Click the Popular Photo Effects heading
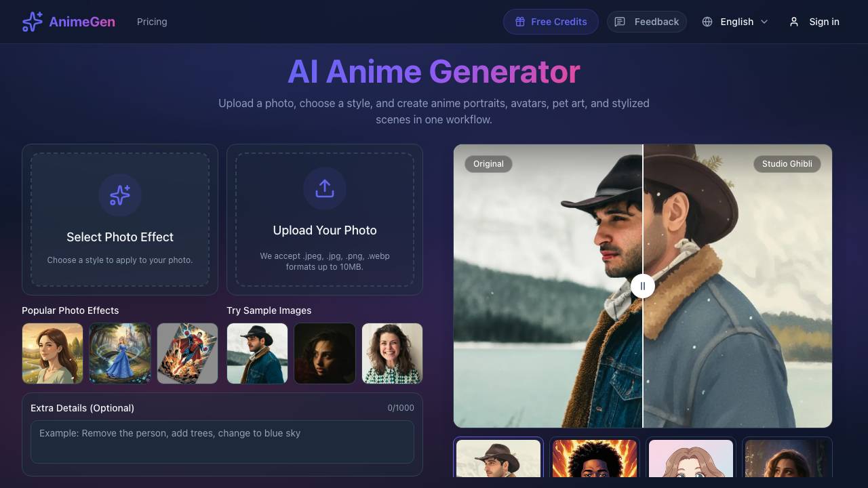868x488 pixels. [71, 310]
